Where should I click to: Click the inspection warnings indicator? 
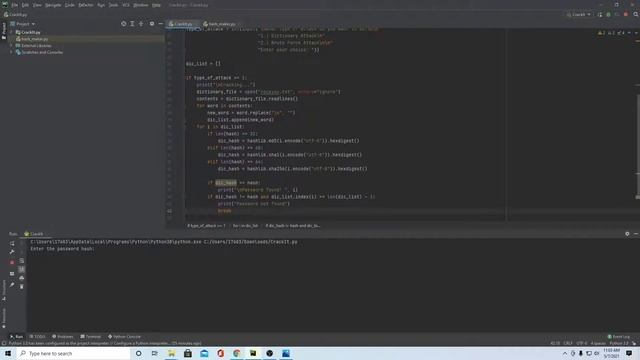(x=611, y=33)
